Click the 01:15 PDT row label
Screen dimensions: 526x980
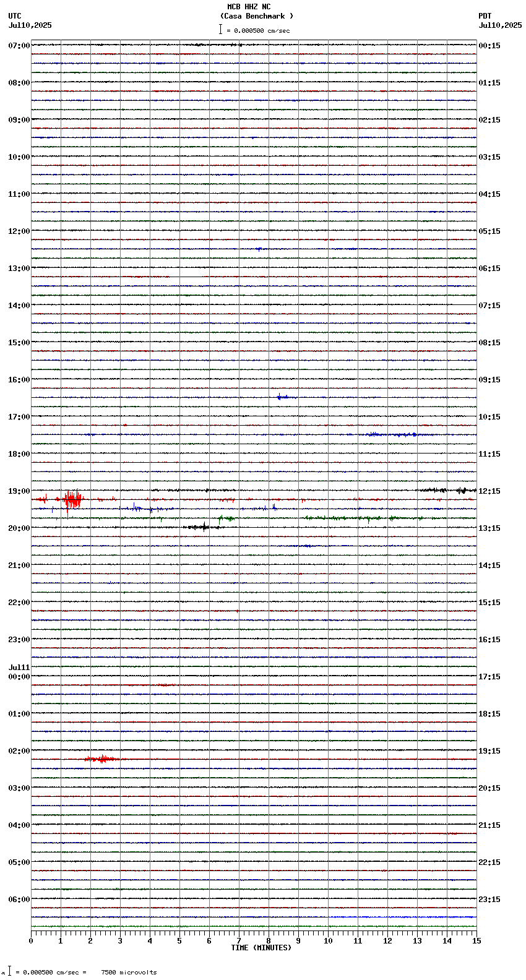489,83
